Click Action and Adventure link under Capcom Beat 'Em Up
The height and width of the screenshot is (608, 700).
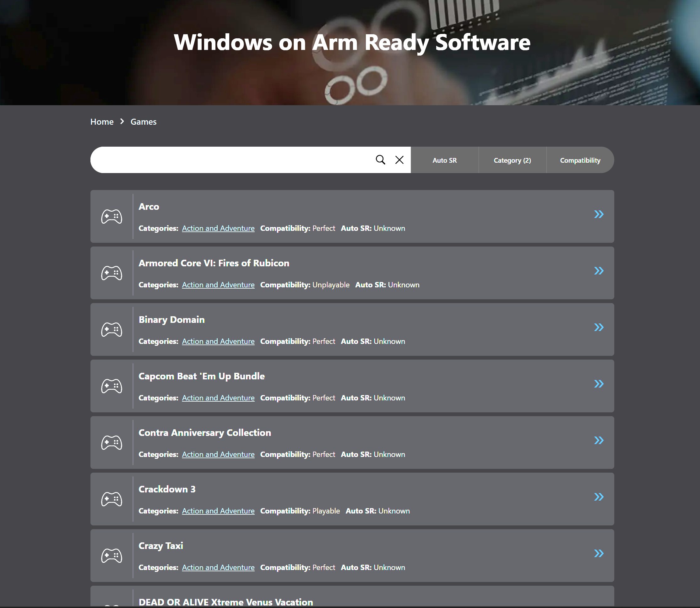[x=218, y=398]
